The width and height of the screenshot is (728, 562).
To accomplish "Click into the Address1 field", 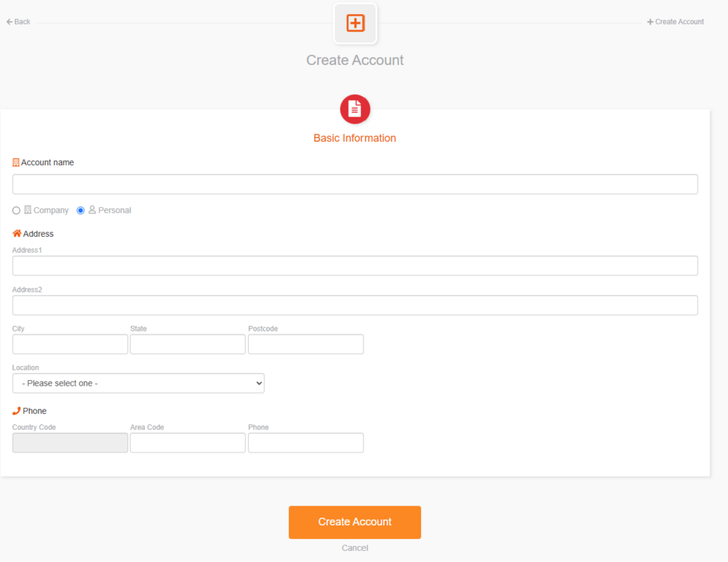I will 355,266.
